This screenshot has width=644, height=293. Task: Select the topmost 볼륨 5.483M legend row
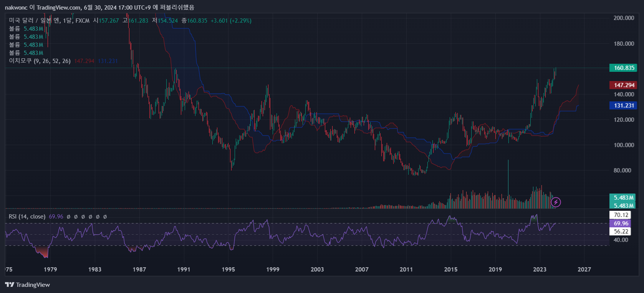click(x=26, y=28)
